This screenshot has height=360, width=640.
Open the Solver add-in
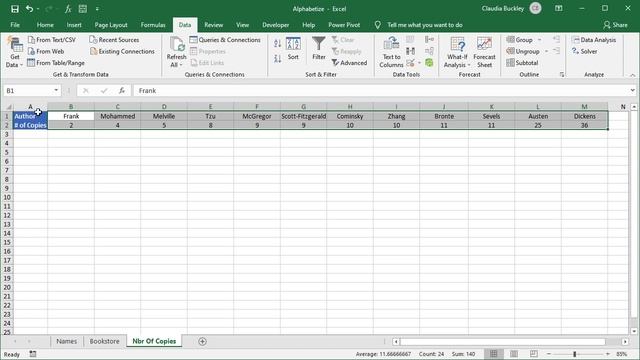point(584,51)
